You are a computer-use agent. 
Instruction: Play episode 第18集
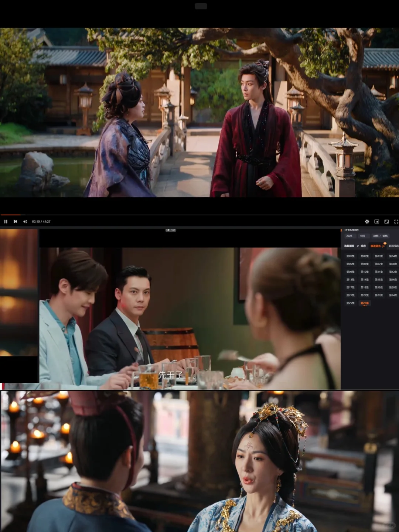[365, 287]
